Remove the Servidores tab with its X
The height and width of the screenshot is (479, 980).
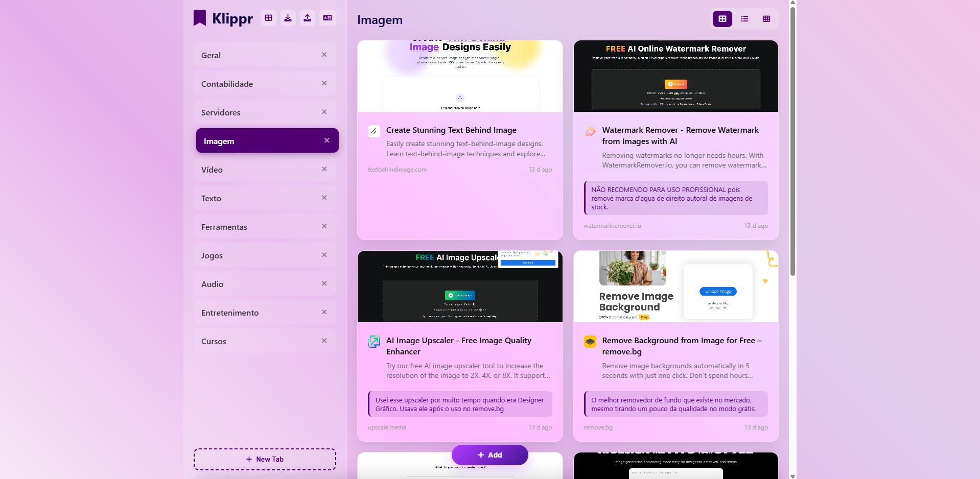[x=324, y=112]
